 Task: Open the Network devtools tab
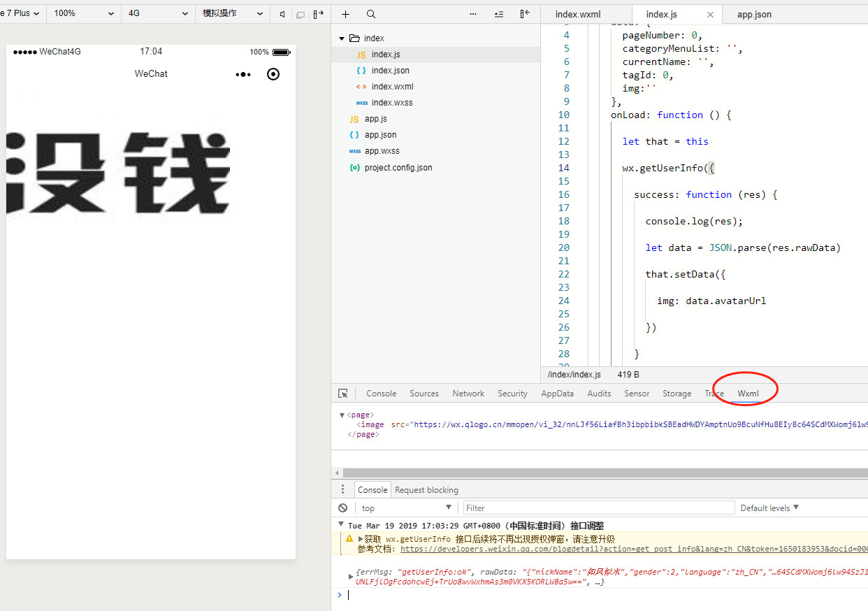[468, 394]
